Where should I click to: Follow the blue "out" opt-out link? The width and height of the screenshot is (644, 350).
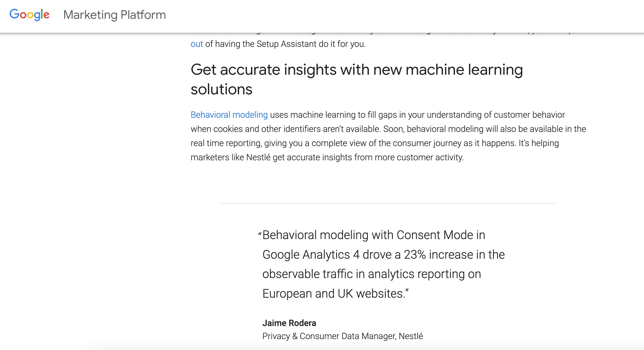tap(197, 44)
